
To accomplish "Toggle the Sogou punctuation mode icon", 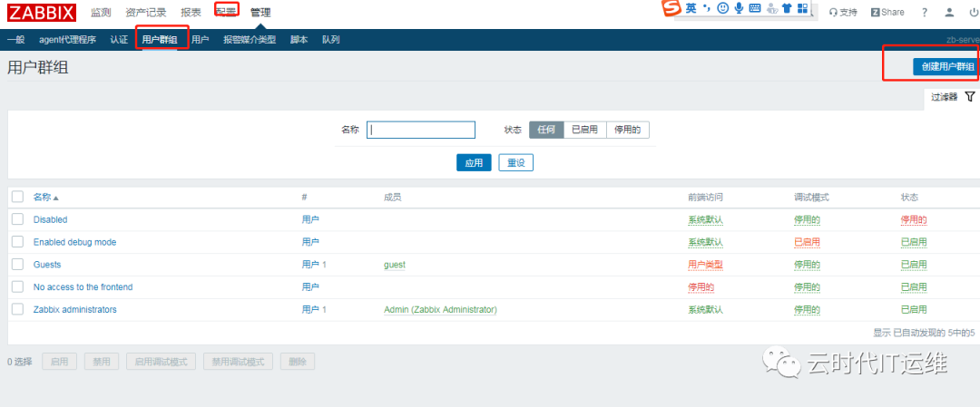I will point(707,8).
